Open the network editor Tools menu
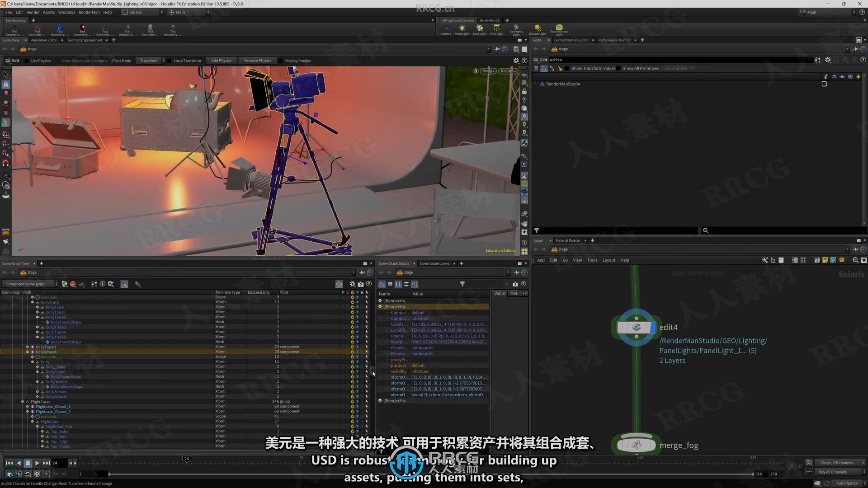This screenshot has height=488, width=868. (x=592, y=260)
